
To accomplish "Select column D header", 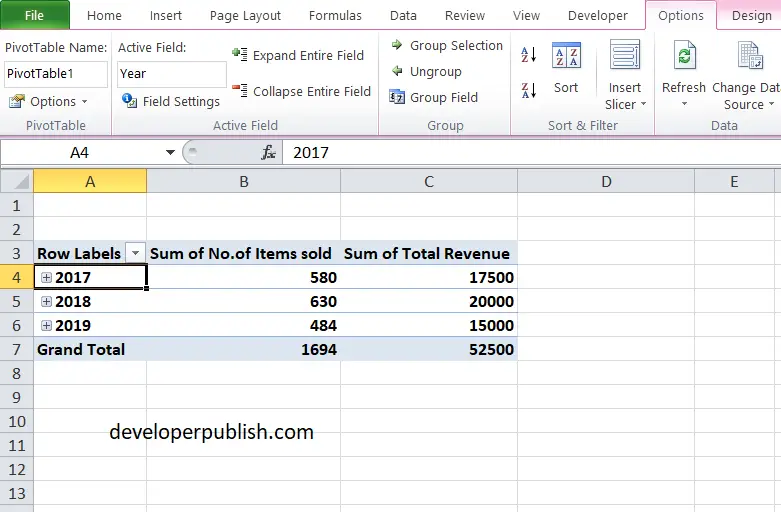I will (x=606, y=181).
